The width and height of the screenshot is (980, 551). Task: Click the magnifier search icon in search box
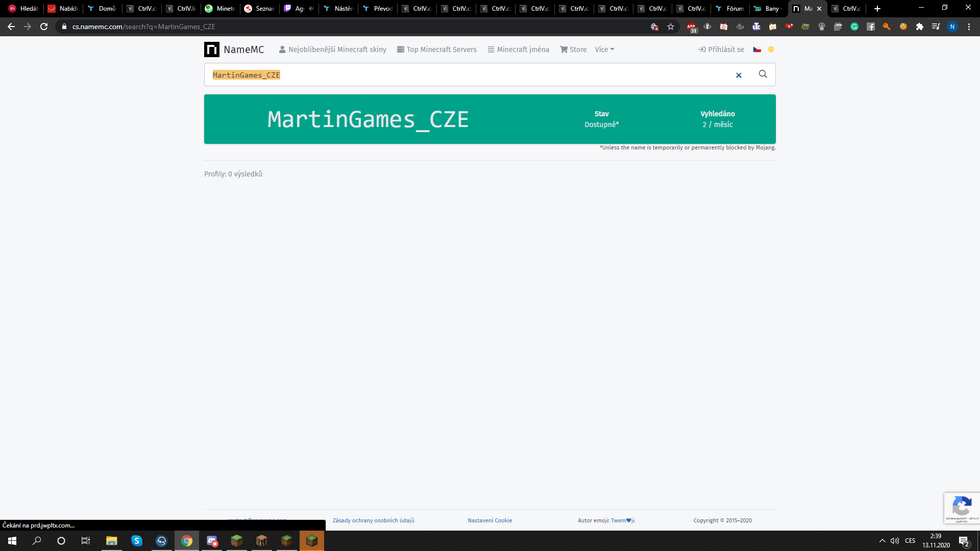click(x=763, y=74)
